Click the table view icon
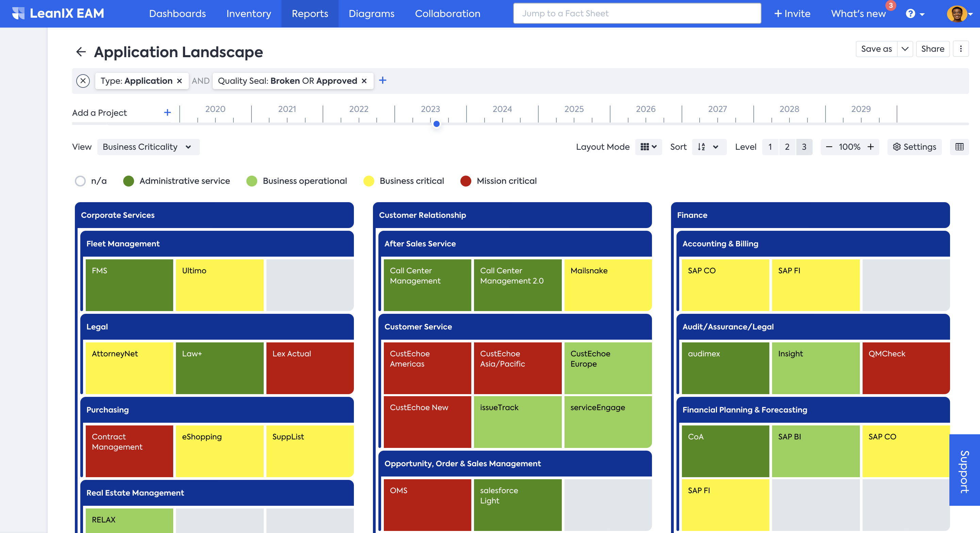The width and height of the screenshot is (980, 533). [x=960, y=146]
